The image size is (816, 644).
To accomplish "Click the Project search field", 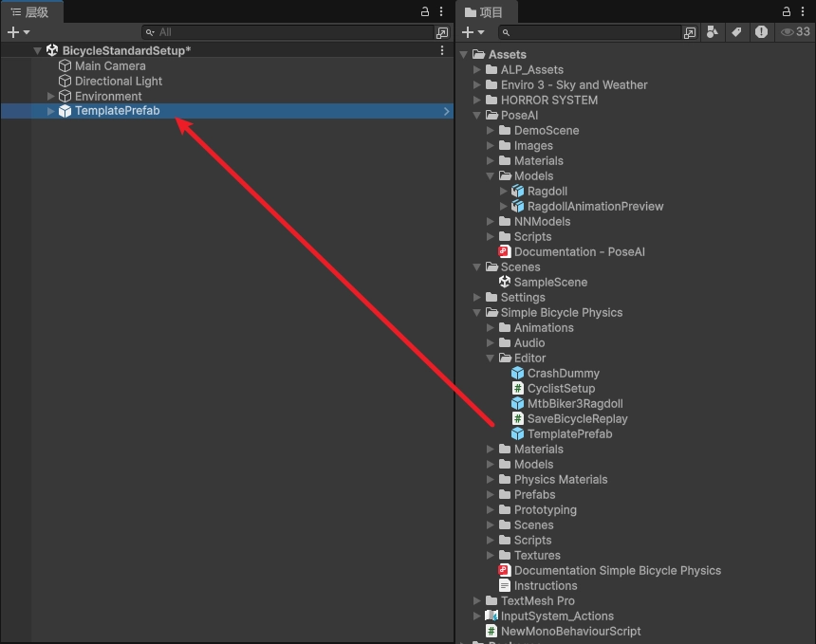I will coord(589,32).
